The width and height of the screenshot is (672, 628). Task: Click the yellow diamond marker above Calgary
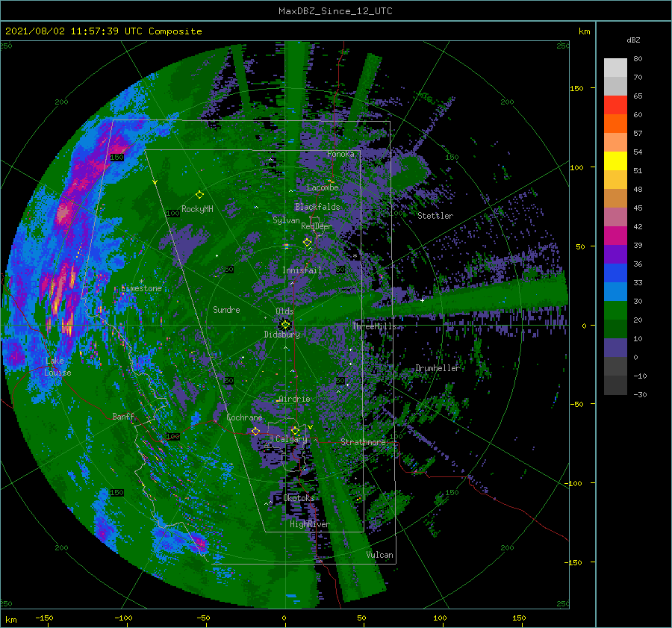[x=295, y=430]
